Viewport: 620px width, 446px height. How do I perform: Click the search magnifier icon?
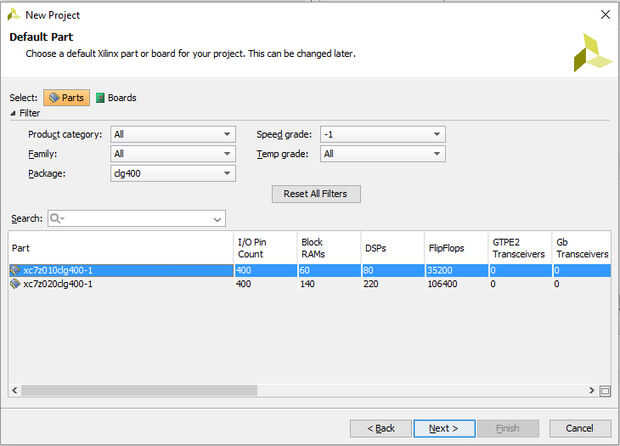tap(56, 218)
